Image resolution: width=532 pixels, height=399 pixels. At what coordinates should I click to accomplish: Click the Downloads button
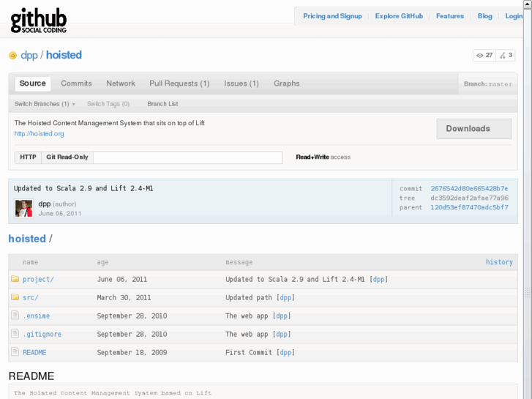(474, 129)
